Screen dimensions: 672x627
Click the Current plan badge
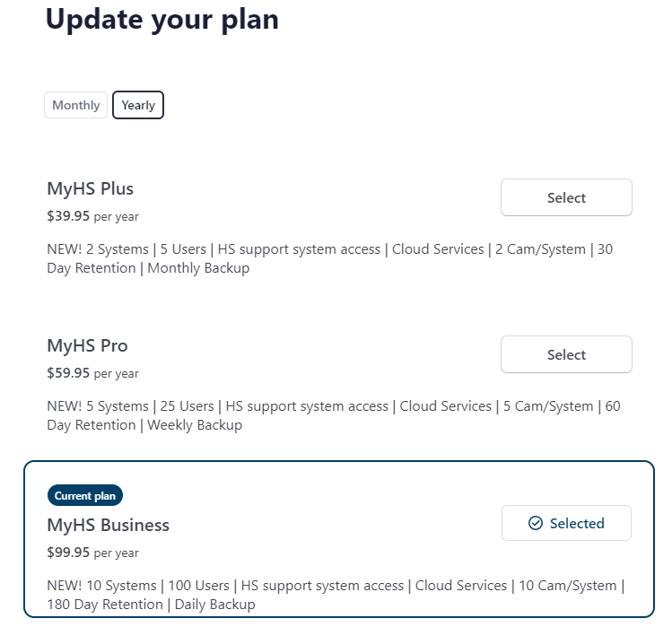click(85, 495)
